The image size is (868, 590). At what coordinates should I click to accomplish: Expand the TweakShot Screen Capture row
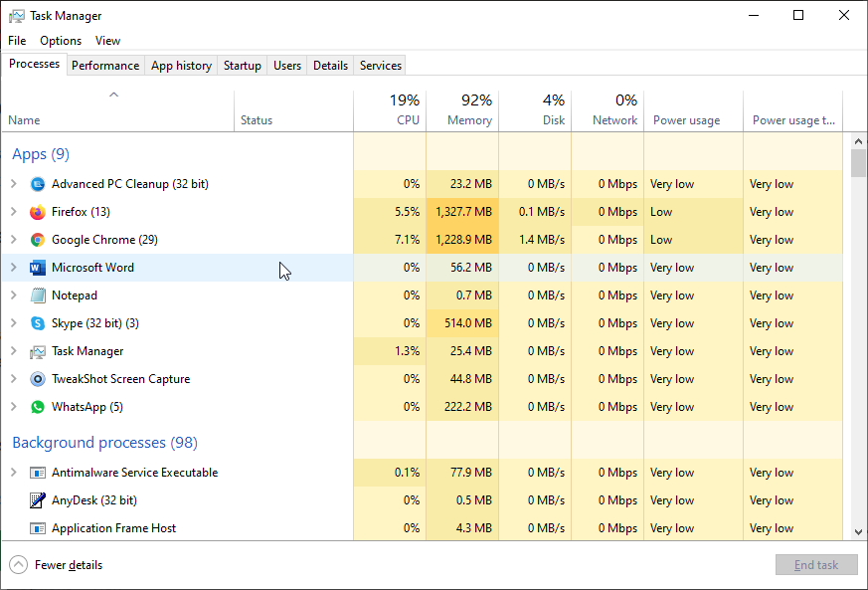pos(14,379)
